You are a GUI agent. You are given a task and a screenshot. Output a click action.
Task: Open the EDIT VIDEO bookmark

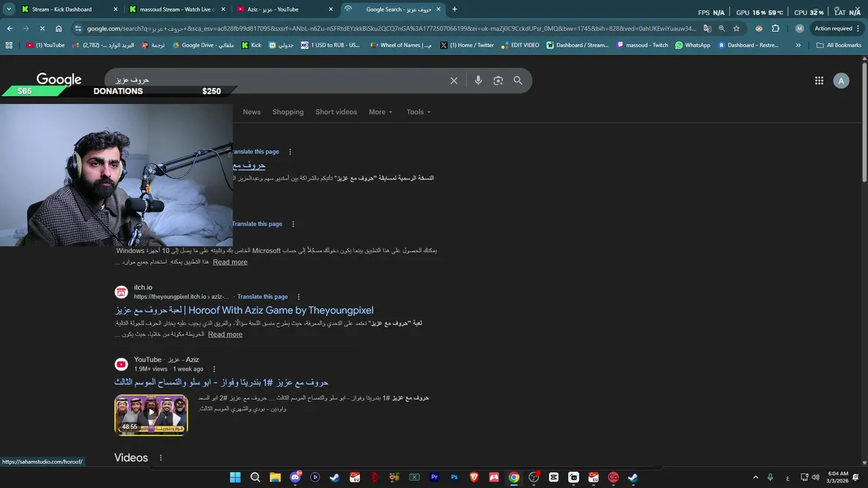520,45
